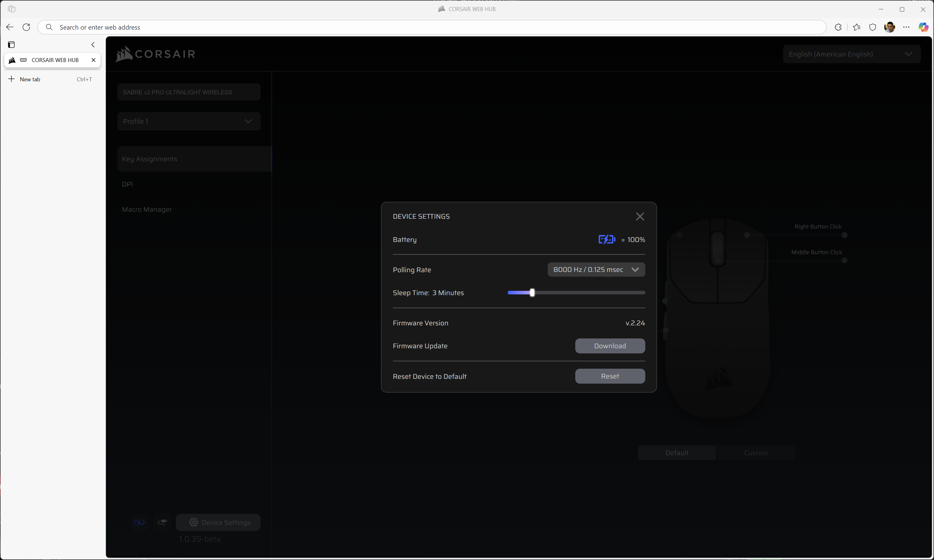
Task: Open the user profile avatar
Action: click(x=889, y=27)
